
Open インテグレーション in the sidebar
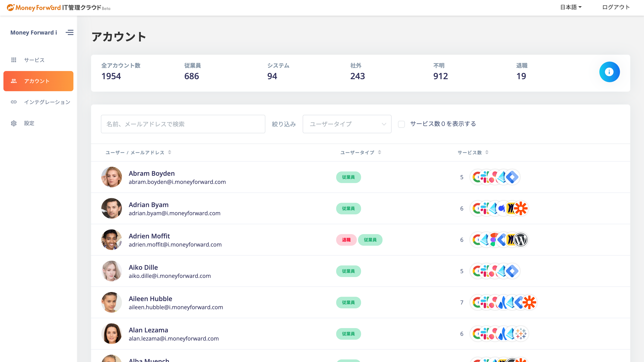(47, 102)
